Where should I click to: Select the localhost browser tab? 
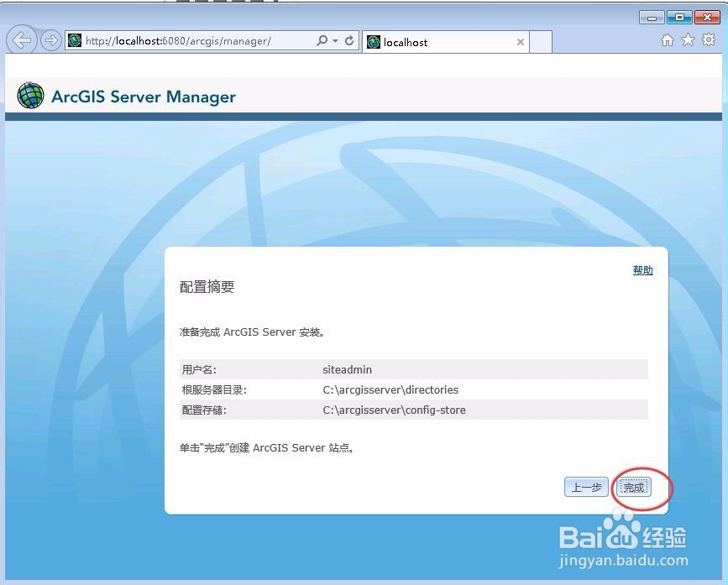pos(446,42)
